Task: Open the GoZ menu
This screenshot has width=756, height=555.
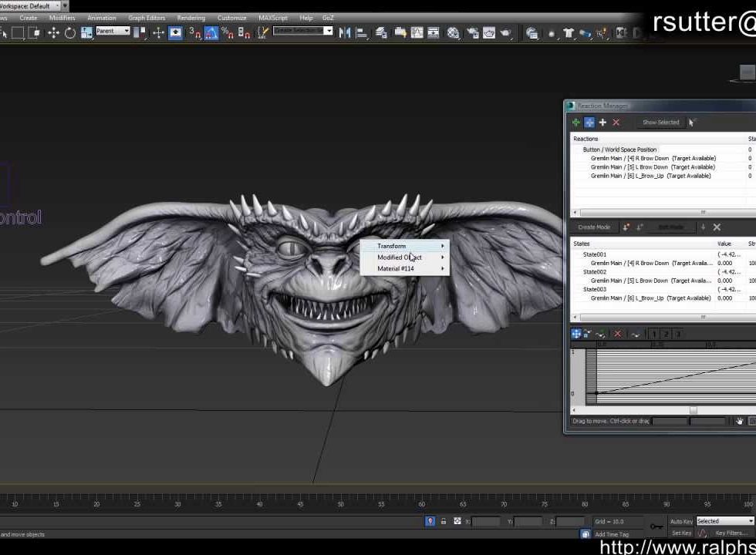Action: [328, 18]
